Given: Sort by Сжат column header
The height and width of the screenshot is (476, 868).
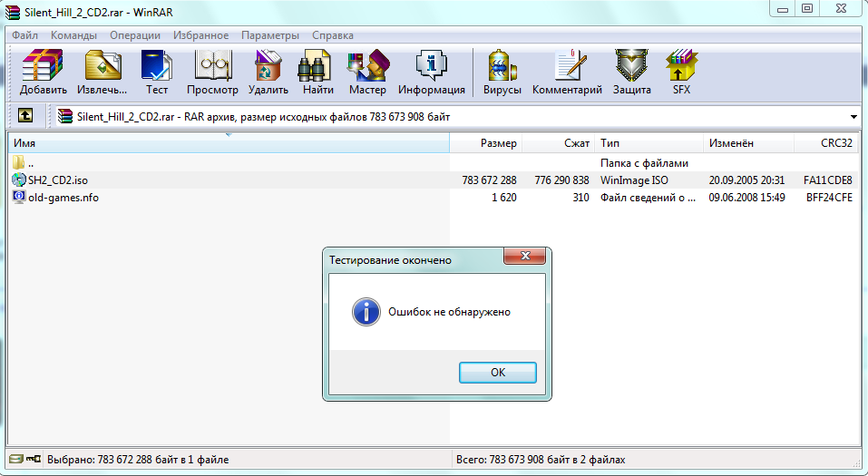Looking at the screenshot, I should click(558, 143).
